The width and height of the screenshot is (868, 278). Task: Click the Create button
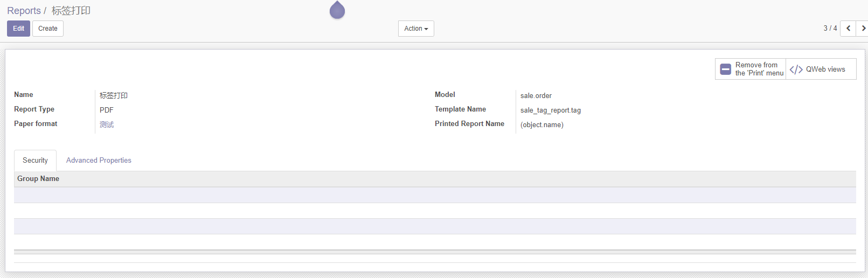(x=48, y=29)
